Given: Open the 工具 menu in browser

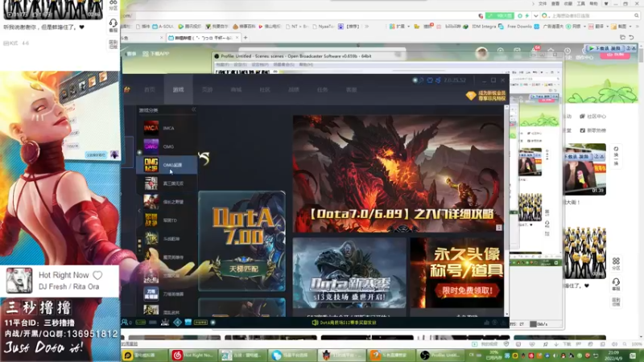Looking at the screenshot, I should [x=580, y=4].
